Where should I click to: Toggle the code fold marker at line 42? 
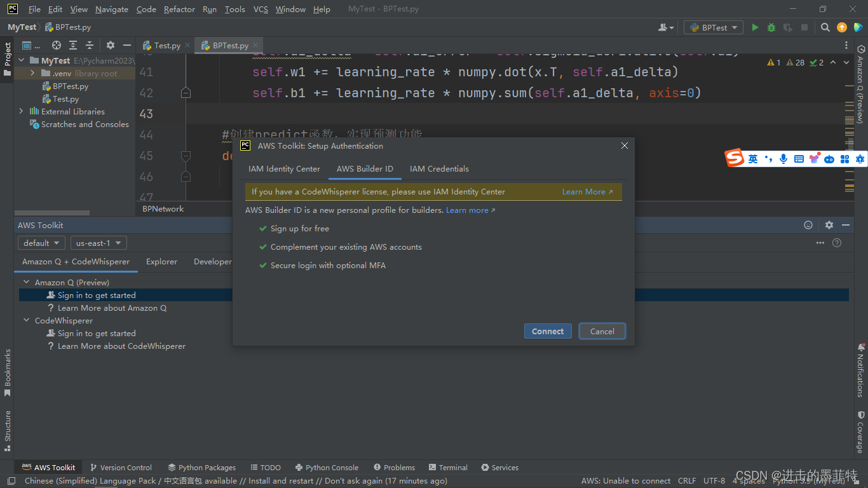186,93
